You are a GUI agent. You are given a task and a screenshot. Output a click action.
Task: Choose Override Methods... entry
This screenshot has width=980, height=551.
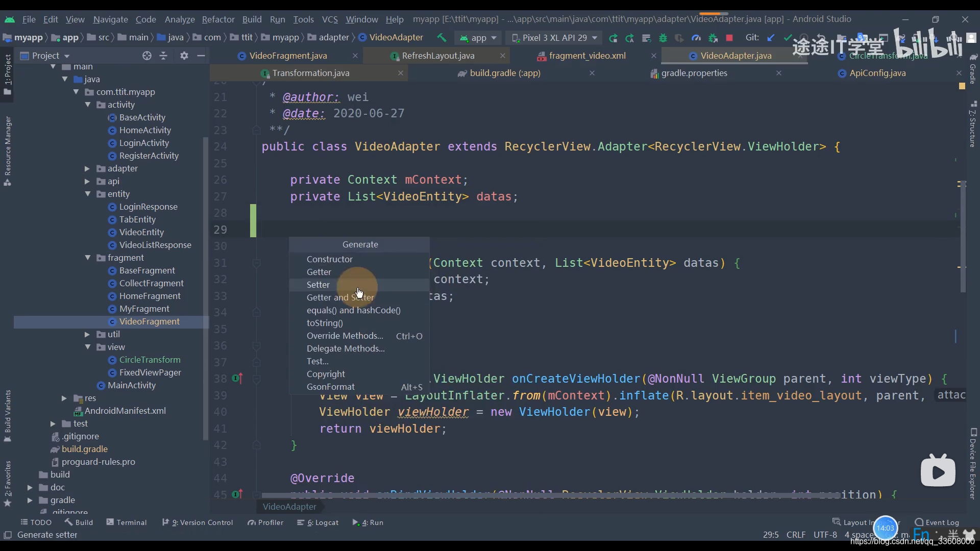pos(359,336)
